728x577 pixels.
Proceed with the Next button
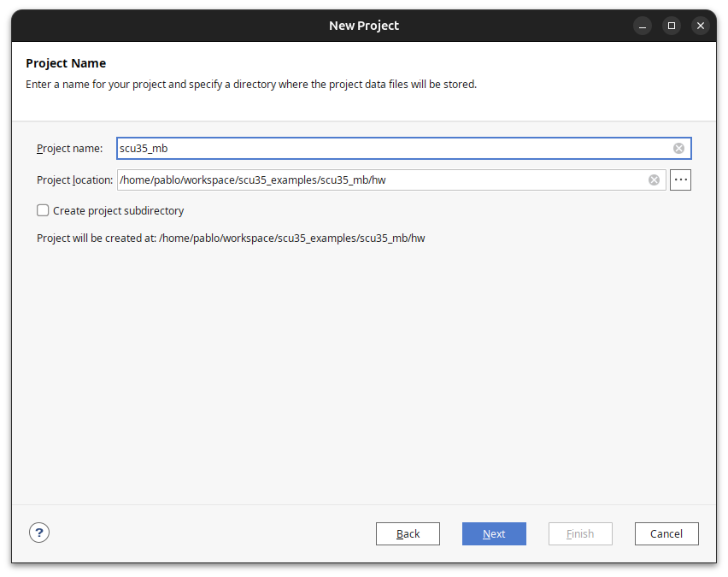click(x=494, y=533)
